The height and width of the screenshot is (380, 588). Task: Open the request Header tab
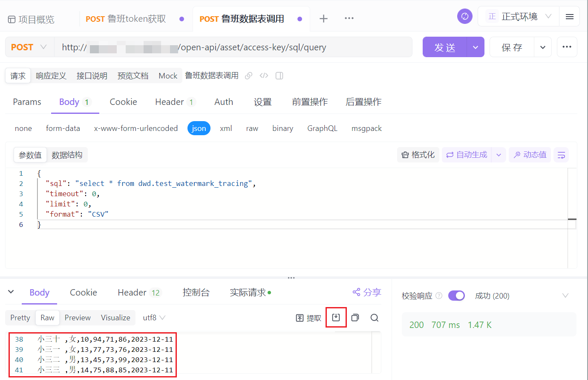[x=175, y=102]
